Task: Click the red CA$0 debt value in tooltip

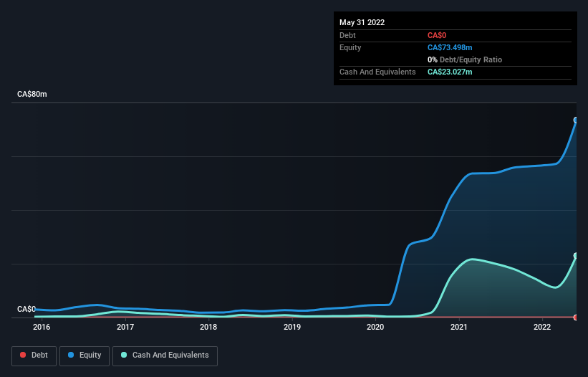Action: (437, 35)
